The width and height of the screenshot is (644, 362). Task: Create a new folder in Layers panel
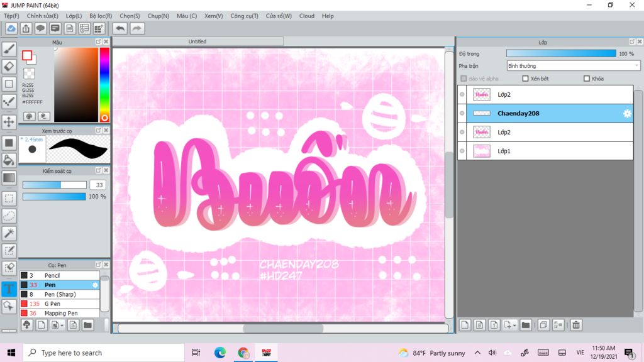coord(525,325)
